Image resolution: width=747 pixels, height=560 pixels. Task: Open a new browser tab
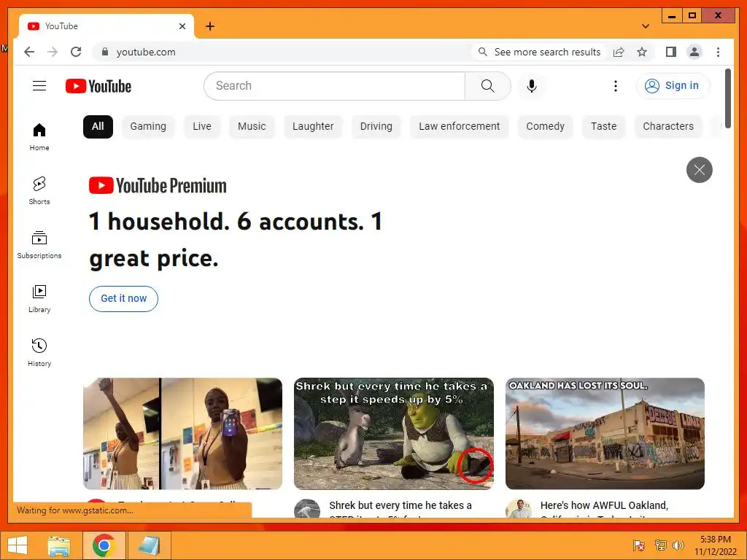tap(209, 26)
